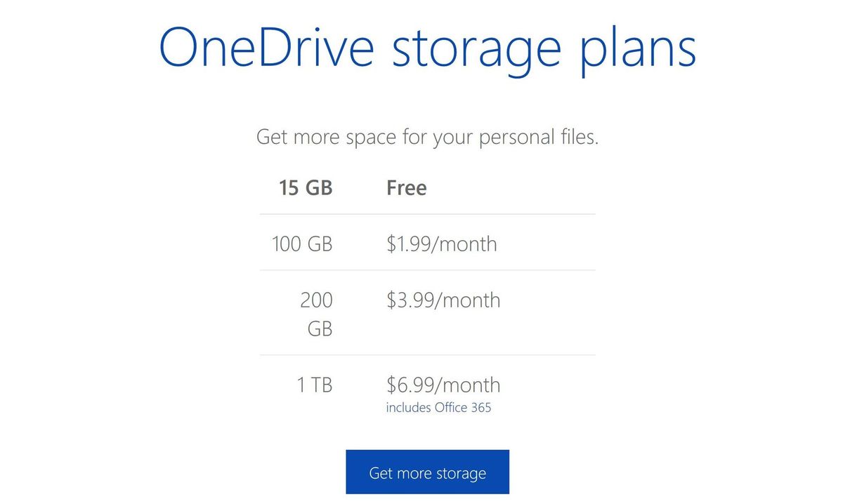The width and height of the screenshot is (843, 504).
Task: Click the blue Get more storage area
Action: point(427,472)
